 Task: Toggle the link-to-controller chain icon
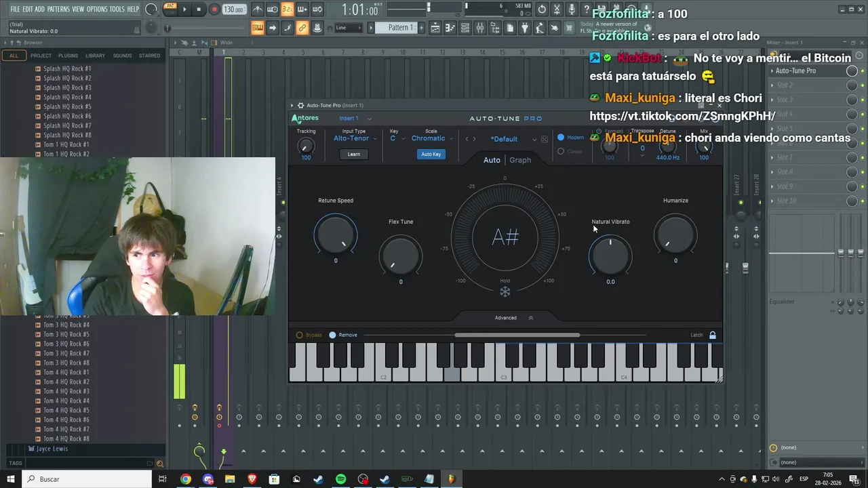[302, 28]
